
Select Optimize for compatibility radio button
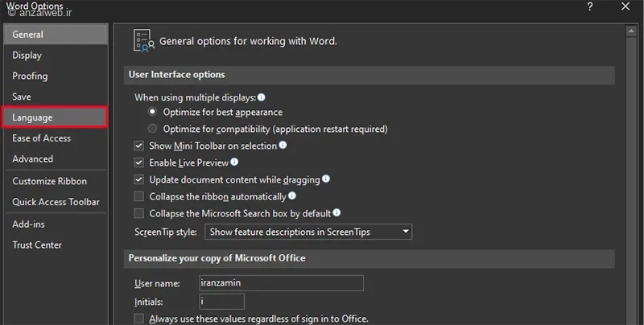(x=153, y=129)
